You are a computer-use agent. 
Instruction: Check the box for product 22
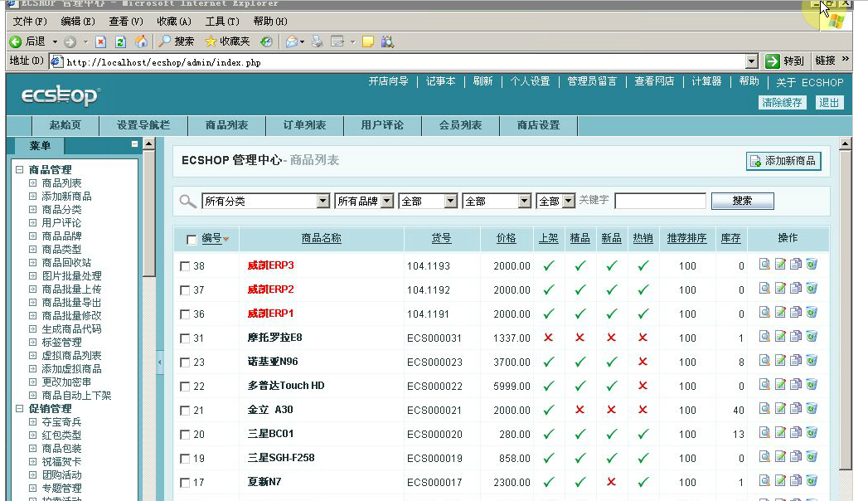tap(185, 387)
